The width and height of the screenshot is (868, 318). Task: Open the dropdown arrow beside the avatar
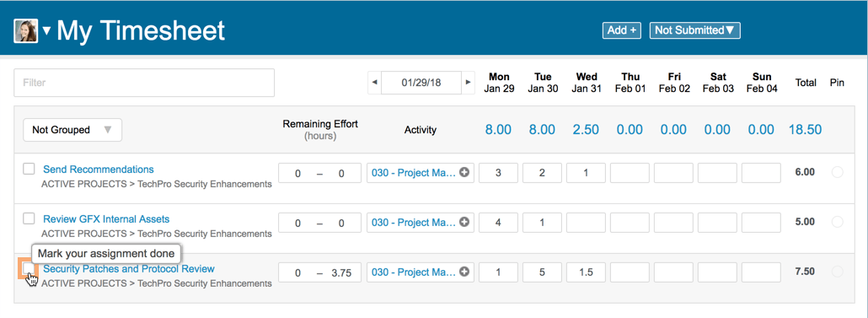pos(46,31)
